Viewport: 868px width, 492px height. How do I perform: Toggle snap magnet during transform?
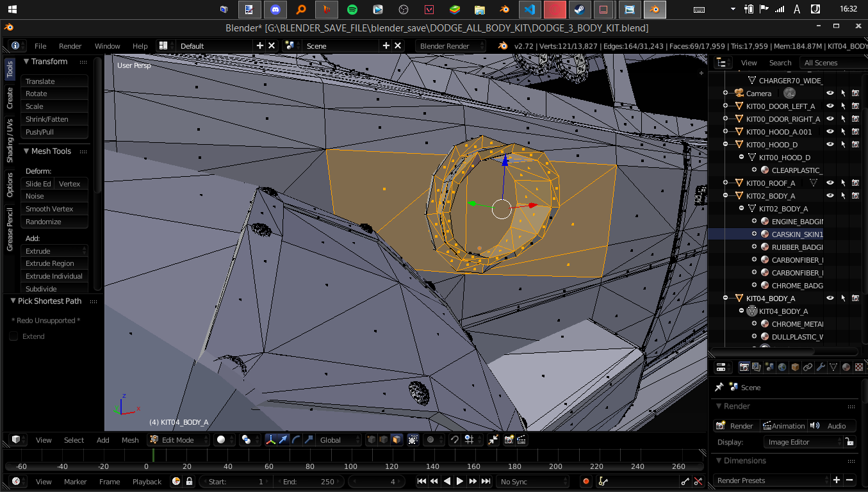tap(454, 440)
